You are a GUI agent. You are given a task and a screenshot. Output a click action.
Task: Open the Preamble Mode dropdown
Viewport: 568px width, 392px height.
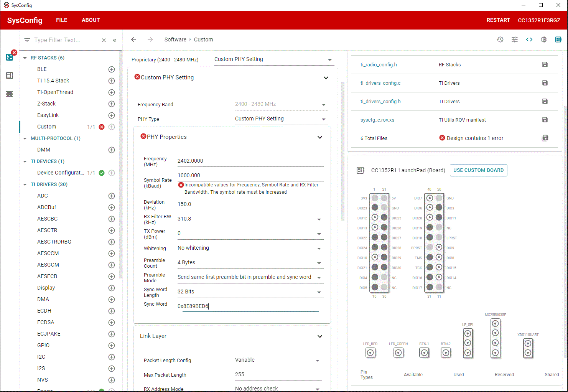(x=250, y=277)
